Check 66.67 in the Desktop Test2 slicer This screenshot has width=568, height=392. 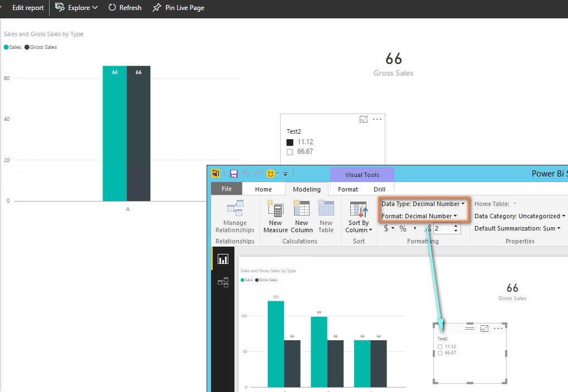coord(440,353)
